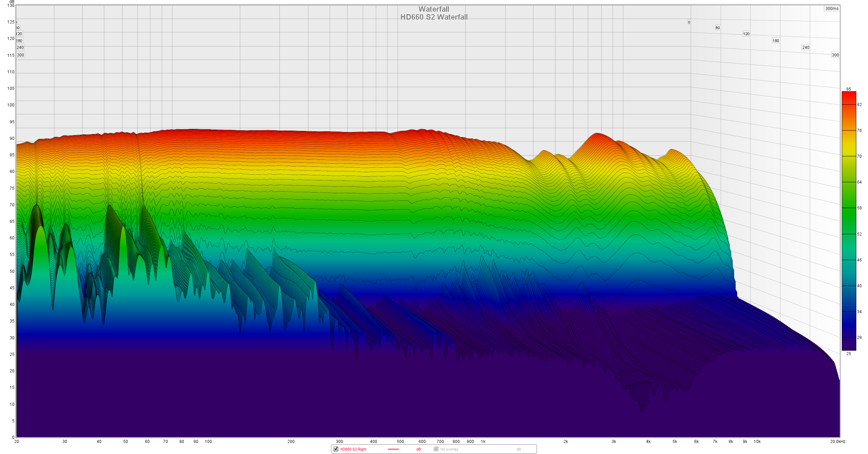Click the 0 time marker on the back wall
868x454 pixels.
(x=689, y=22)
